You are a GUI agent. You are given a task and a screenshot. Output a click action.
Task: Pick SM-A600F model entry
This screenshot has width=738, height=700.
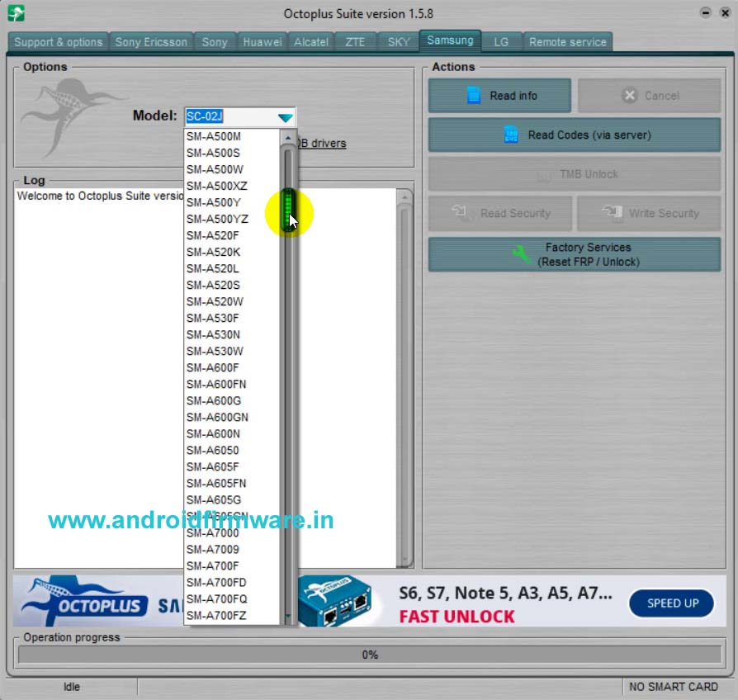click(232, 367)
